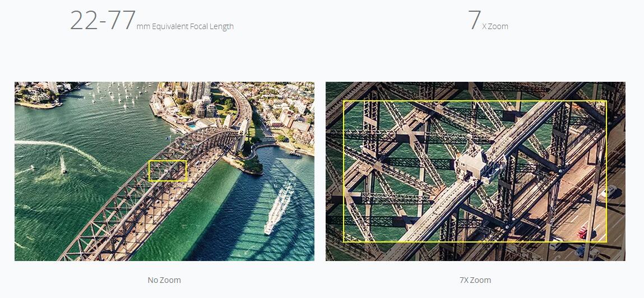Click the white car in the zoomed image
644x298 pixels.
click(608, 191)
